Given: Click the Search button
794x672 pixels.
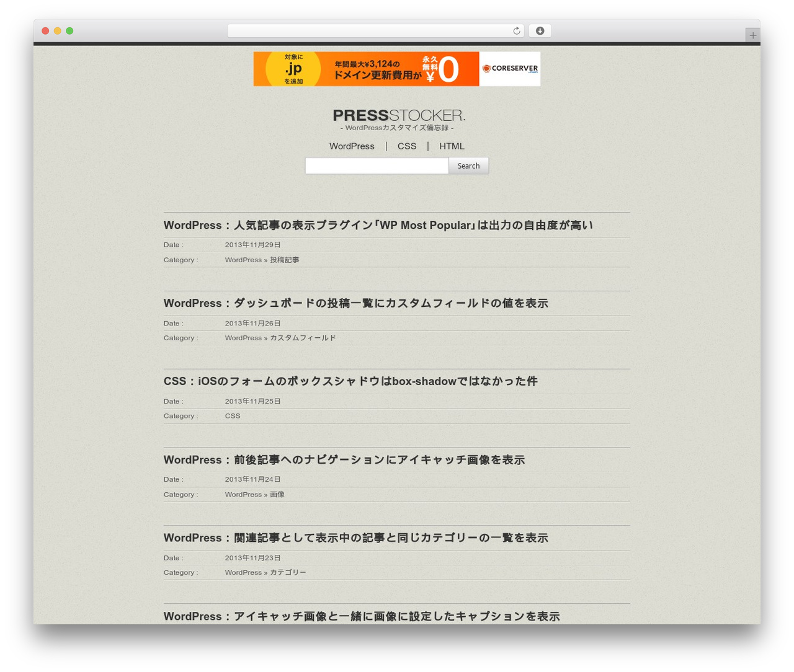Looking at the screenshot, I should pyautogui.click(x=468, y=166).
